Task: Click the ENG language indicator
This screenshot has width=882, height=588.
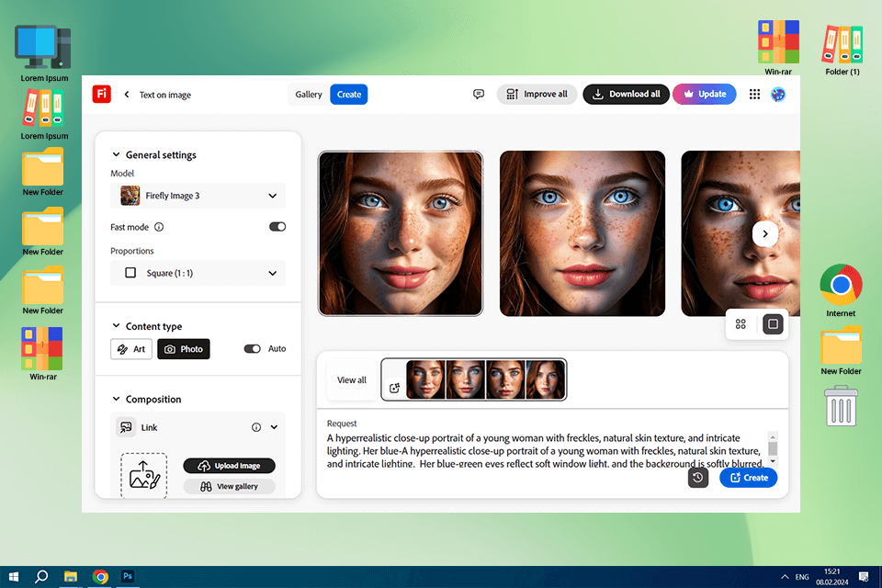Action: coord(802,577)
